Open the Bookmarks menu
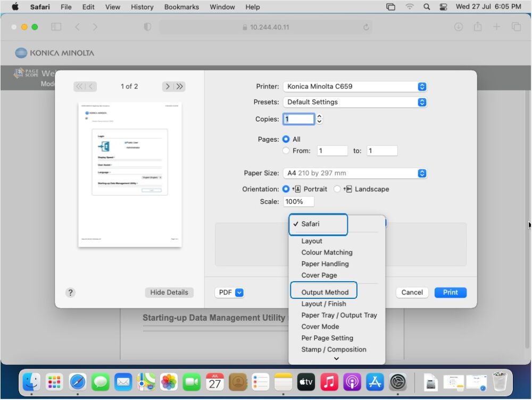Screen dimensions: 532x400 (x=181, y=7)
